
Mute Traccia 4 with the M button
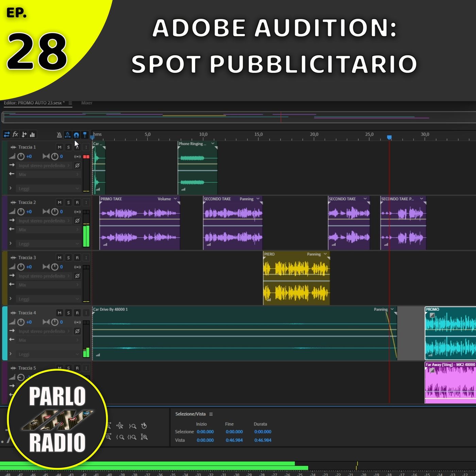click(x=60, y=313)
